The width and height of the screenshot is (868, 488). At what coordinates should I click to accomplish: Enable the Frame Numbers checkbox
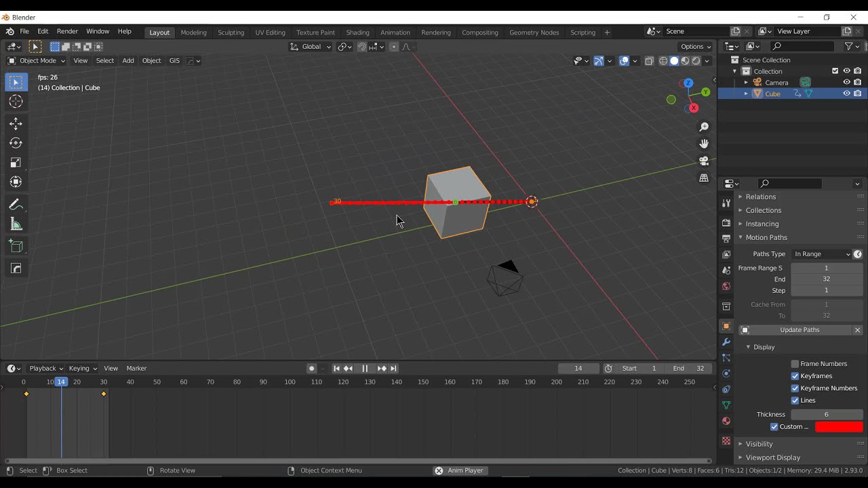[x=795, y=364]
